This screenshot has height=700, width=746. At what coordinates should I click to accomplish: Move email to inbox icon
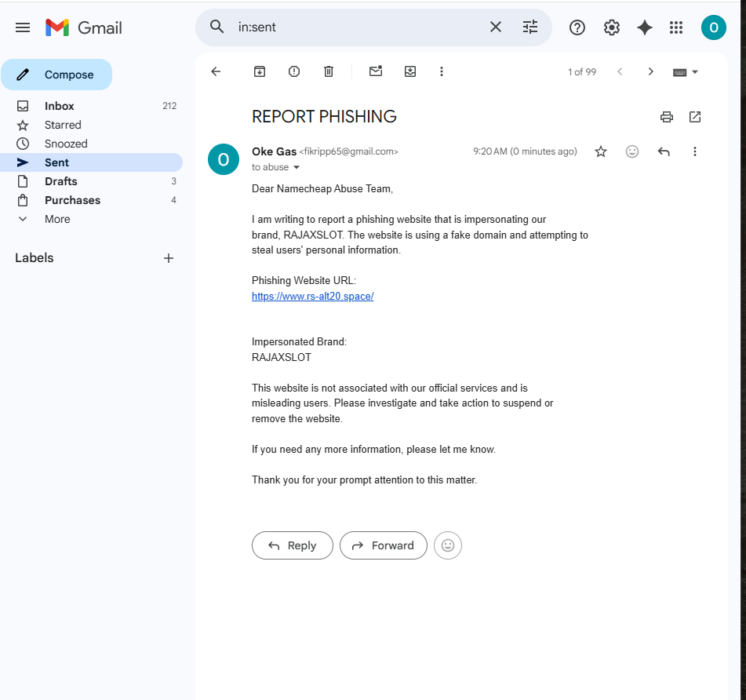[410, 71]
